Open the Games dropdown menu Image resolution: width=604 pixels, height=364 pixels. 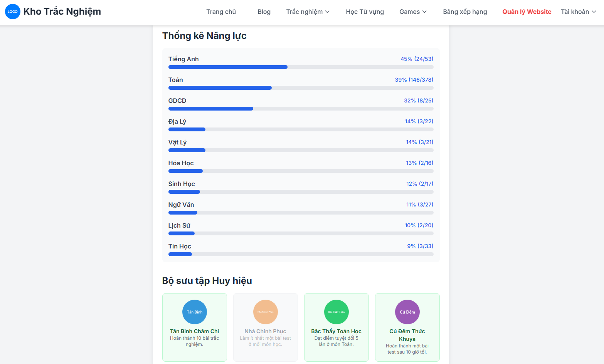point(413,12)
